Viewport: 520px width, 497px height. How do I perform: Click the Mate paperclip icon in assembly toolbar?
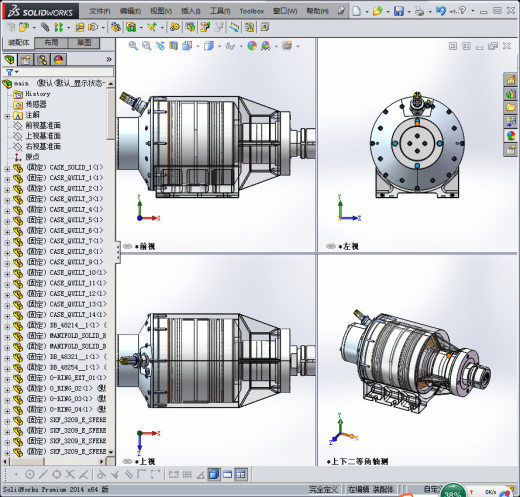(x=45, y=27)
